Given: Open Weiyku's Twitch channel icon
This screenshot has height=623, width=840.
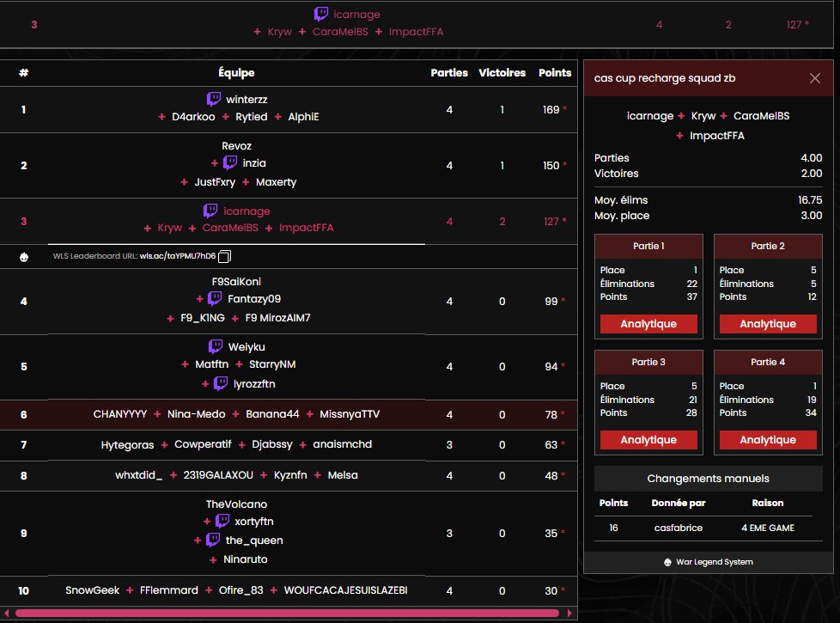Looking at the screenshot, I should [216, 346].
